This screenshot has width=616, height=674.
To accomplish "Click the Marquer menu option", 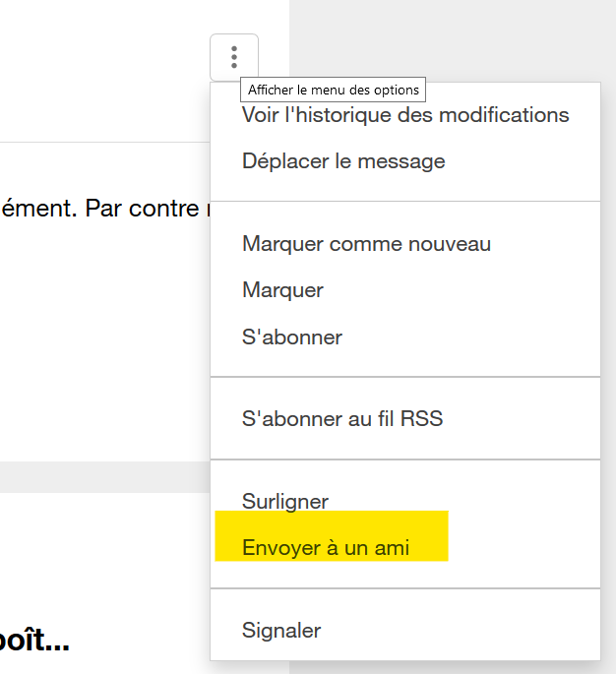I will pyautogui.click(x=282, y=290).
